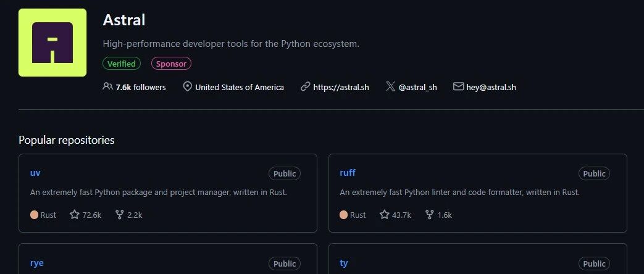Click the fork icon on the uv card

point(120,214)
